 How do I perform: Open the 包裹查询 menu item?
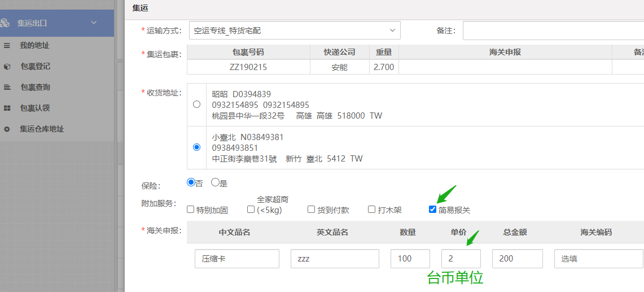click(35, 87)
